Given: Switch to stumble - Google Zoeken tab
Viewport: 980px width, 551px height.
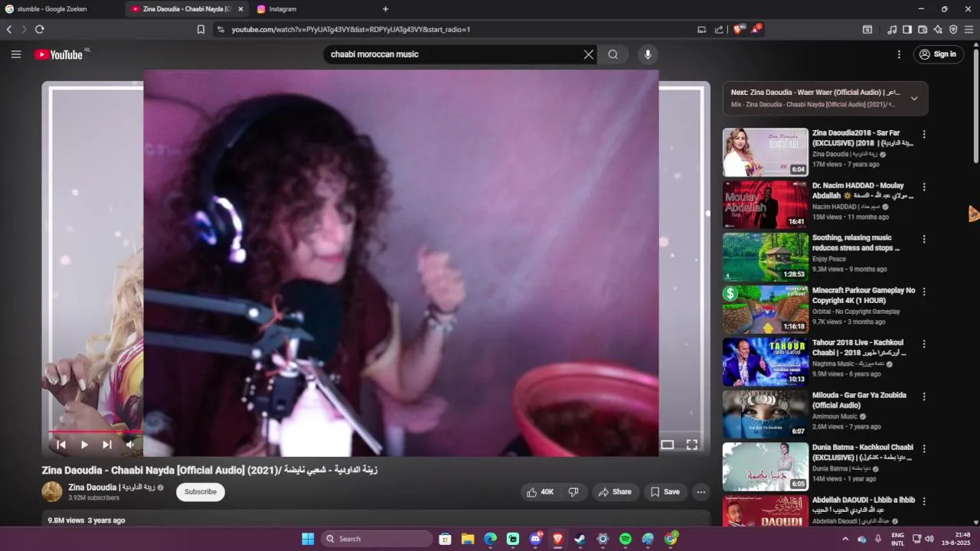Looking at the screenshot, I should click(x=61, y=9).
